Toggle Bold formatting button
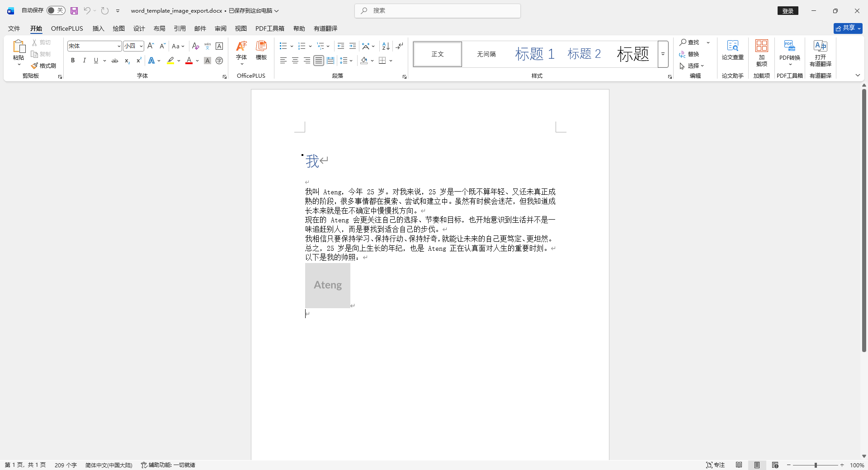The height and width of the screenshot is (470, 868). pyautogui.click(x=73, y=61)
